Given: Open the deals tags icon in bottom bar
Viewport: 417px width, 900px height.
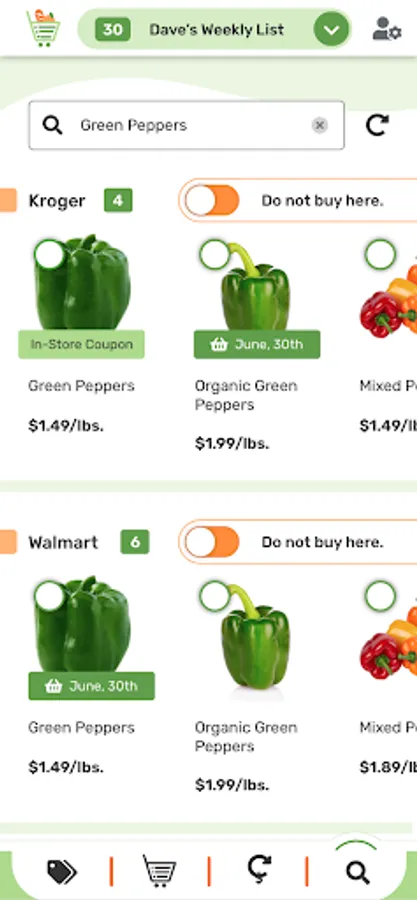Looking at the screenshot, I should tap(61, 872).
